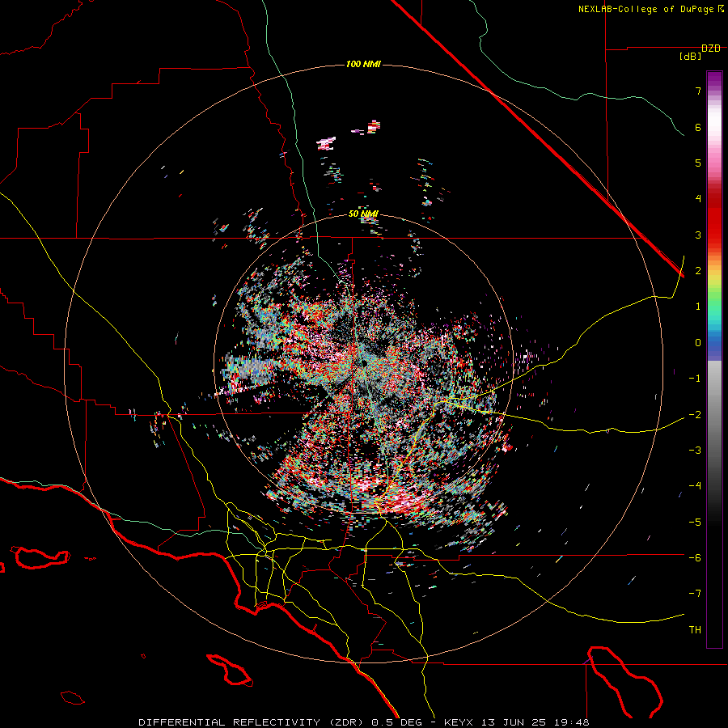Screen dimensions: 728x728
Task: Click the KEYX 13 JUN 25 19:48 timestamp
Action: 517,722
